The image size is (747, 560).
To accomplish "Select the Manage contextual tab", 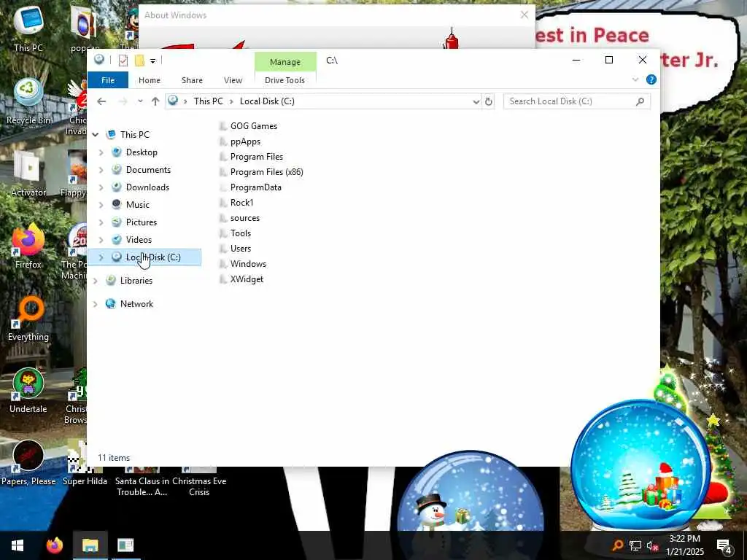I will click(x=285, y=62).
